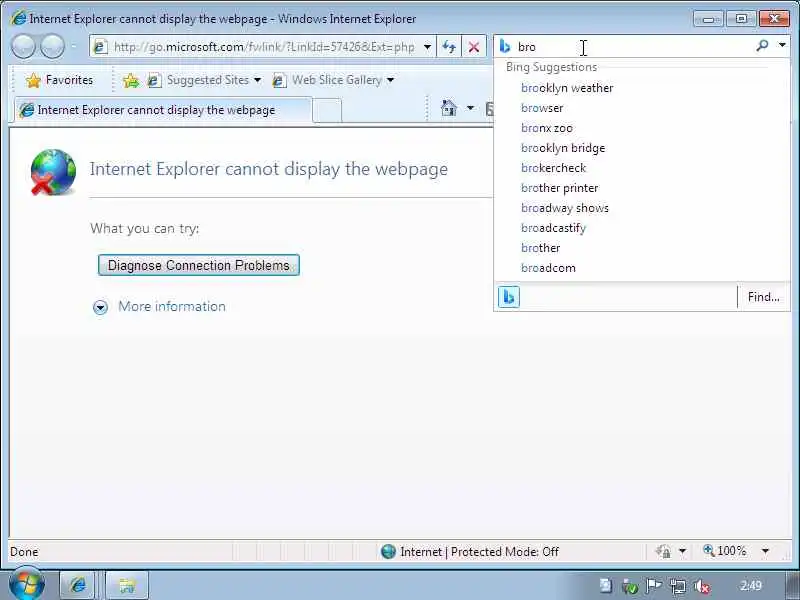Image resolution: width=800 pixels, height=600 pixels.
Task: Open address bar history dropdown arrow
Action: 427,47
